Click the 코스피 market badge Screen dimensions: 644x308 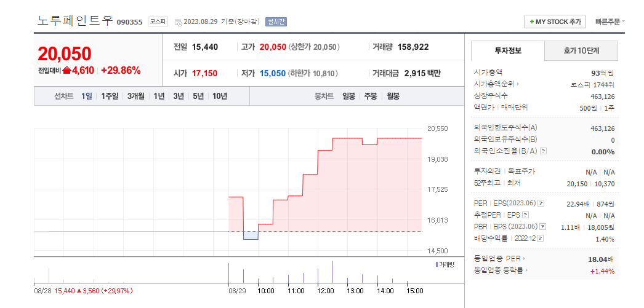coord(158,22)
